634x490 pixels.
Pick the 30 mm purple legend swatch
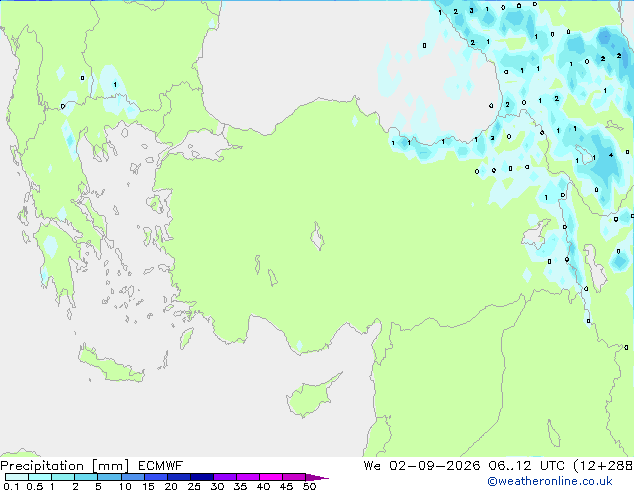pyautogui.click(x=225, y=477)
